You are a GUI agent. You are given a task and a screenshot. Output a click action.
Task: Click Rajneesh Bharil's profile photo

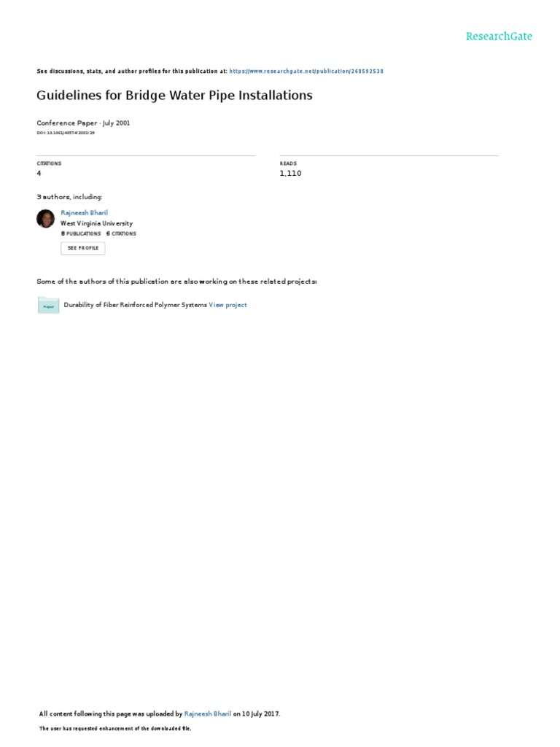46,219
